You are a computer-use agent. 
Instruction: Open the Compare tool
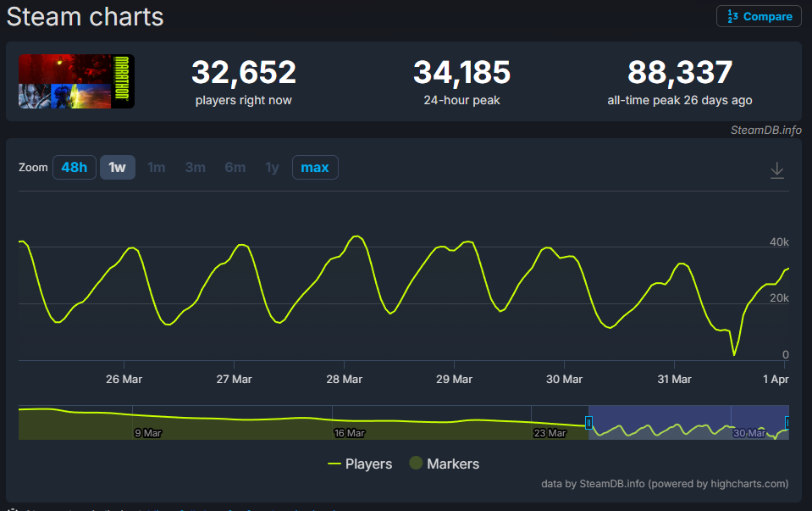(758, 16)
